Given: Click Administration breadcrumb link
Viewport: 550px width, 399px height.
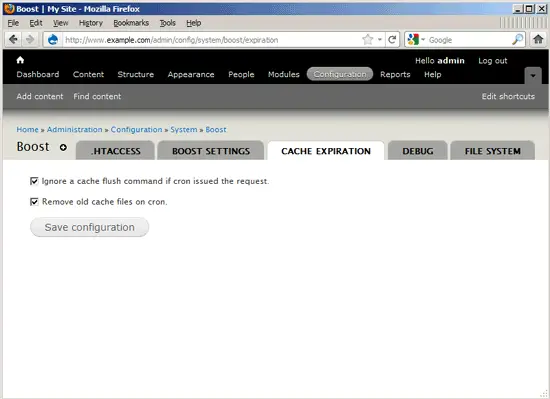Looking at the screenshot, I should (x=75, y=130).
